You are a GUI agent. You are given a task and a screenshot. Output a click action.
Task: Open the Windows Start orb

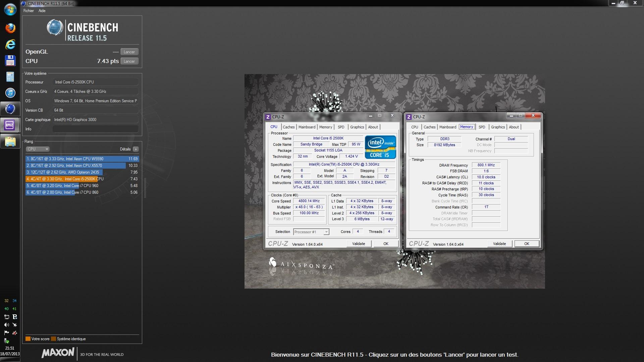coord(10,9)
